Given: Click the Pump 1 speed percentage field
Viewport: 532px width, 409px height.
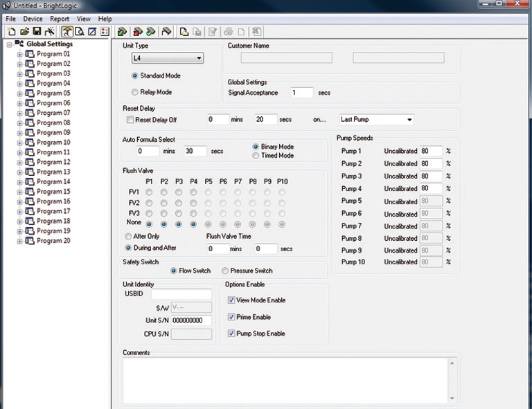Looking at the screenshot, I should (x=432, y=151).
